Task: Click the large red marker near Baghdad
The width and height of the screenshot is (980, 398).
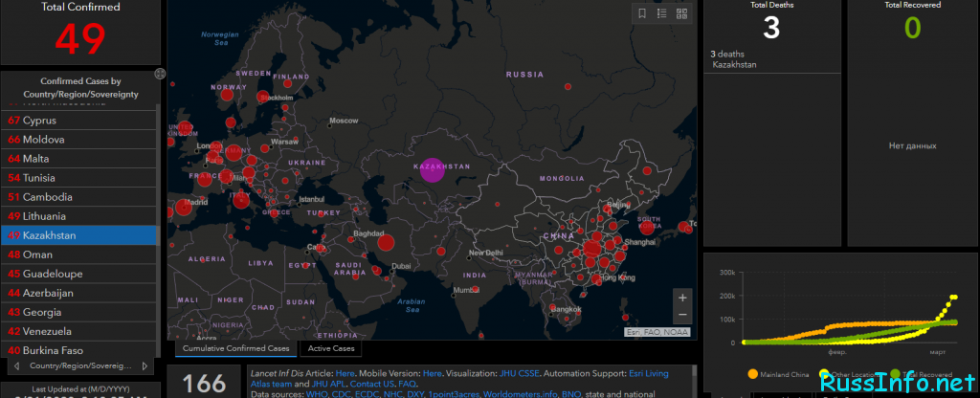Action: (387, 243)
